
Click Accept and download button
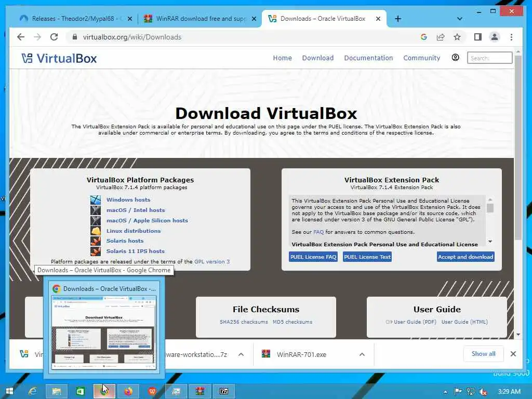465,257
